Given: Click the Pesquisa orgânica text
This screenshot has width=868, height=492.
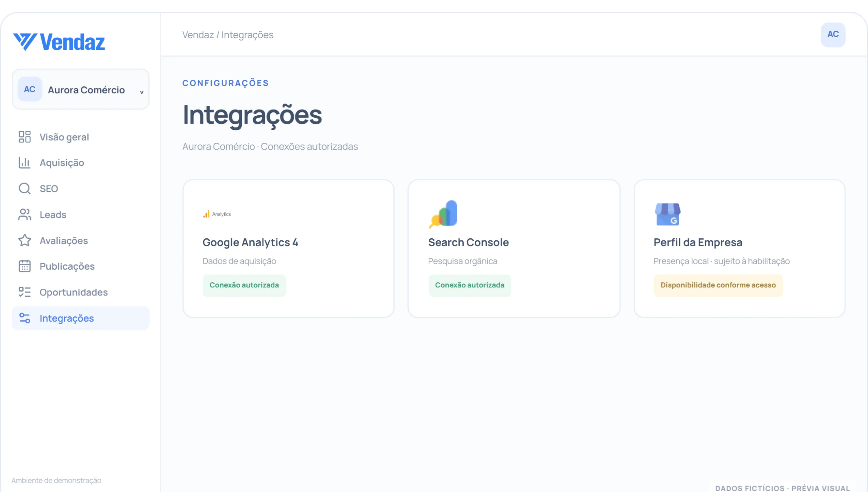Looking at the screenshot, I should click(x=462, y=261).
